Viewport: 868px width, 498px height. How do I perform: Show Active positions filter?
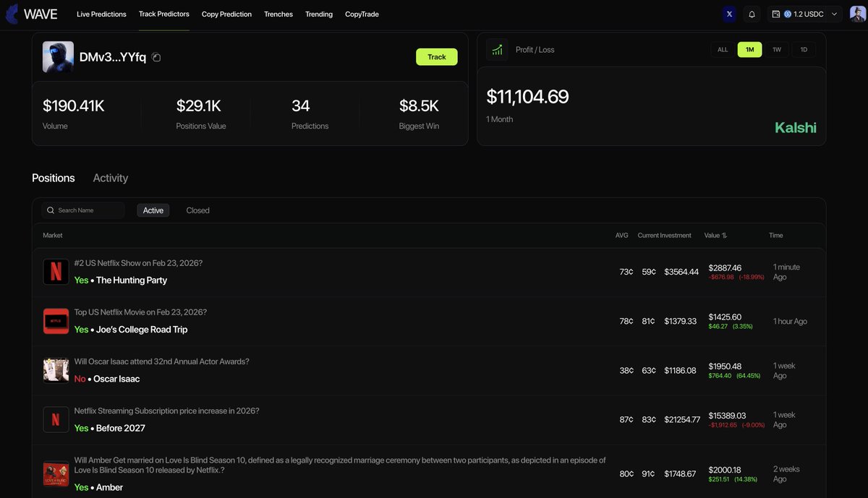(153, 210)
